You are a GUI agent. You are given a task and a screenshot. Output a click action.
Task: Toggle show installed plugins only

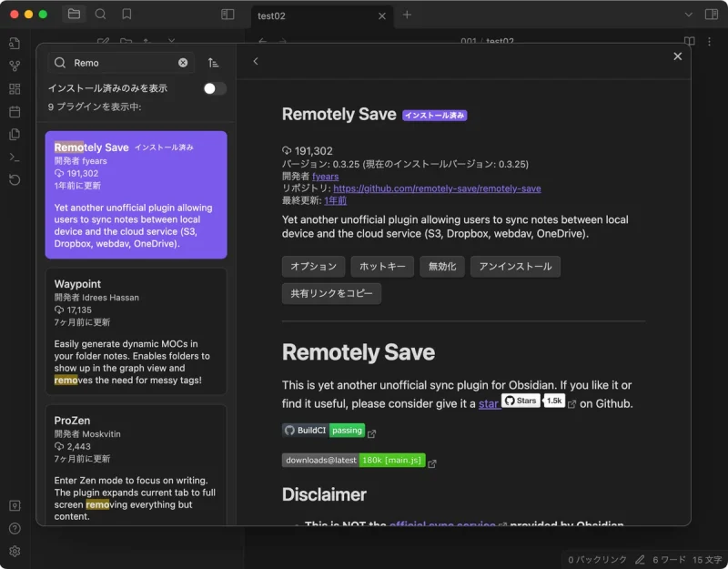coord(215,88)
